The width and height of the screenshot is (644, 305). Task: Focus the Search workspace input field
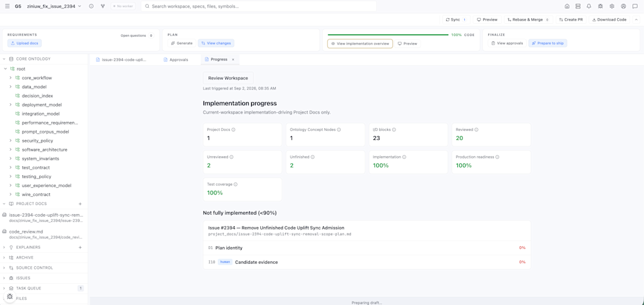coord(258,6)
